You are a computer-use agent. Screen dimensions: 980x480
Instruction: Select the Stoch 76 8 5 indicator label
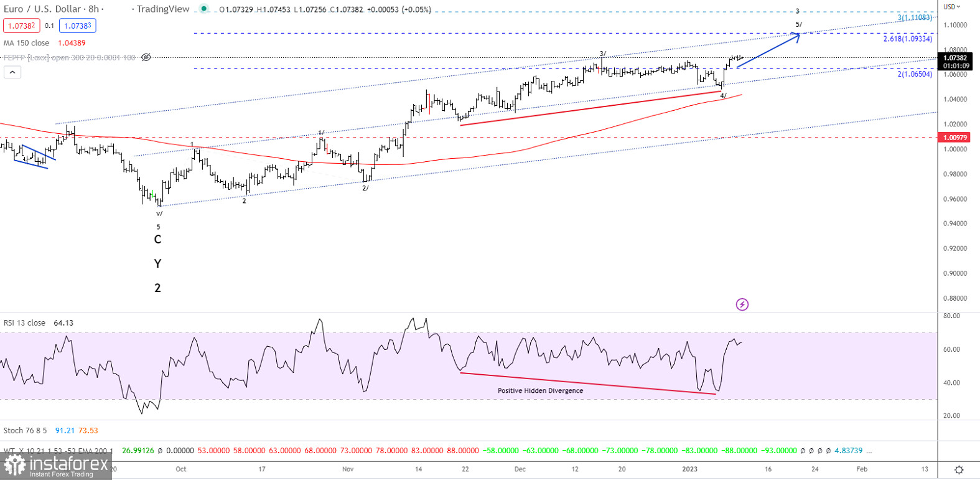26,430
